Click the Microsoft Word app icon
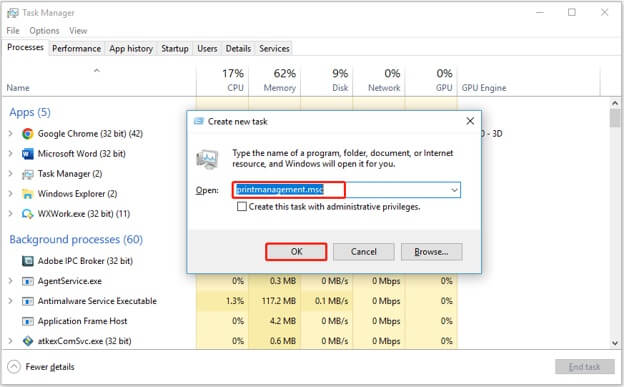Screen dimensions: 624x387 point(27,154)
